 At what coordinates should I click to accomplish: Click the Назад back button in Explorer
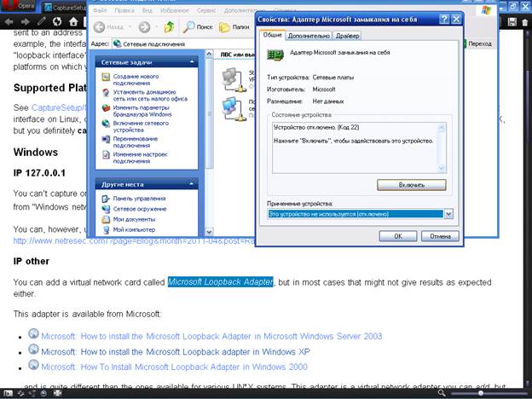tap(108, 26)
